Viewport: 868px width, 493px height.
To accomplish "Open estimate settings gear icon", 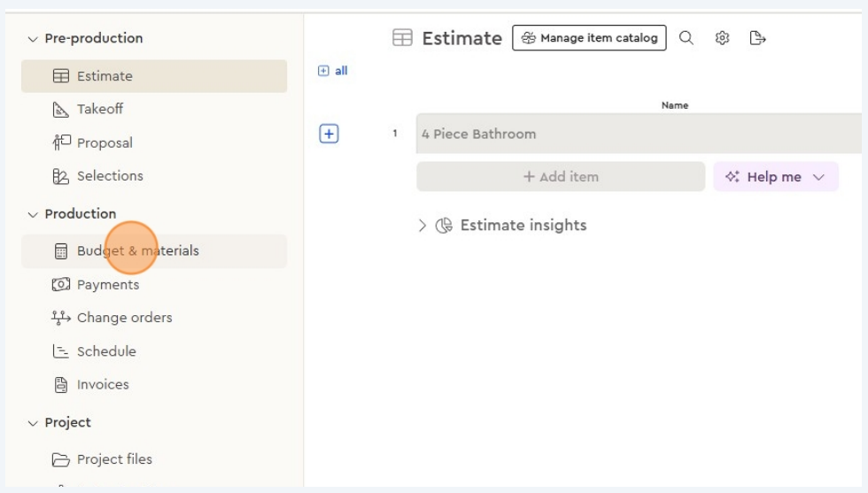I will [x=722, y=38].
